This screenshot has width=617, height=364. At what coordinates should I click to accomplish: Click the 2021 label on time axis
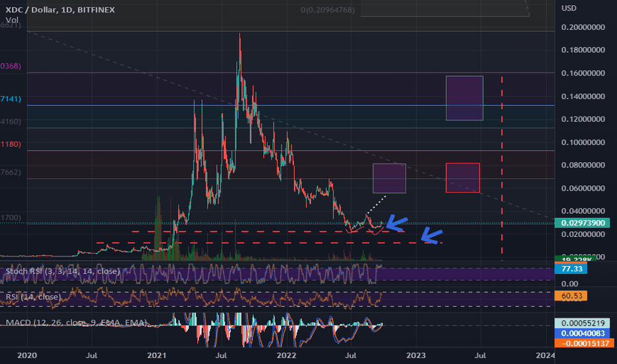click(x=157, y=356)
